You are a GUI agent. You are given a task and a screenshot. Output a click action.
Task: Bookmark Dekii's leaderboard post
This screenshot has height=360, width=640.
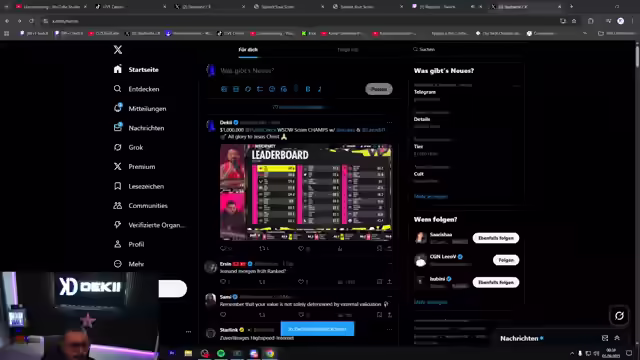click(x=379, y=248)
